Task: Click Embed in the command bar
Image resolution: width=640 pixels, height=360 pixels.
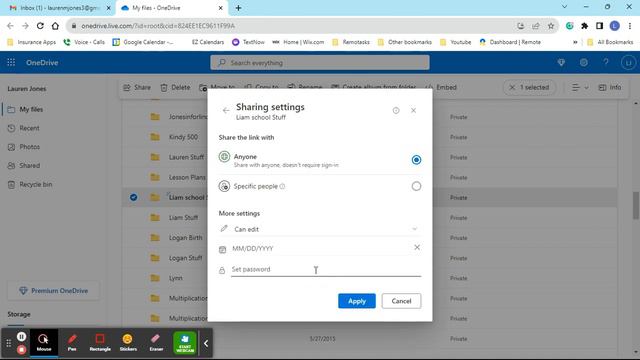Action: 441,87
